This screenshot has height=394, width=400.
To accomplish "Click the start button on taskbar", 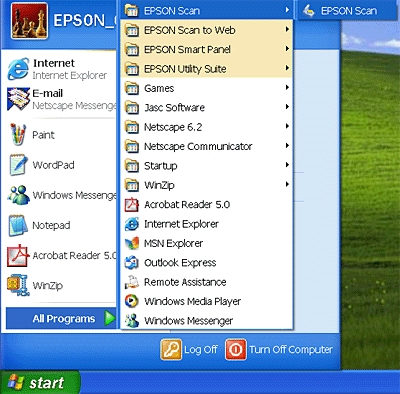I will click(40, 382).
